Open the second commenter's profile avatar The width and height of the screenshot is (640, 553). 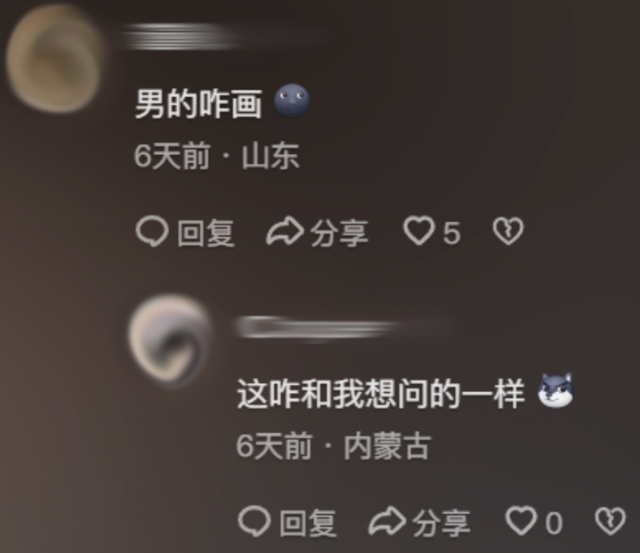(x=171, y=340)
